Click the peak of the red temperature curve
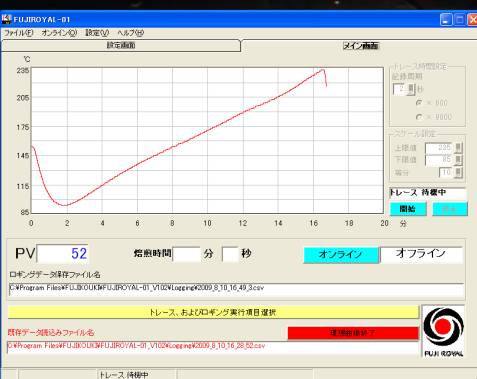 [323, 69]
